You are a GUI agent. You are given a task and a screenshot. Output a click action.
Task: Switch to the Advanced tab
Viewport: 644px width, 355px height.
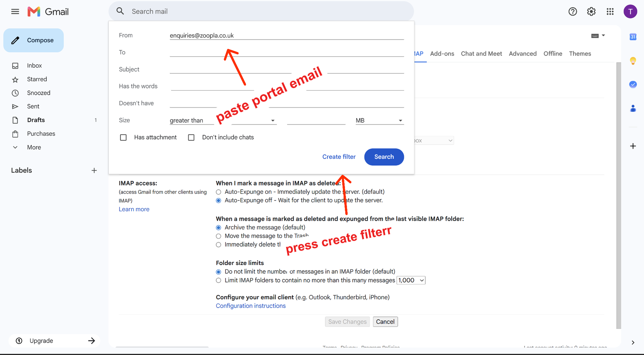[523, 54]
